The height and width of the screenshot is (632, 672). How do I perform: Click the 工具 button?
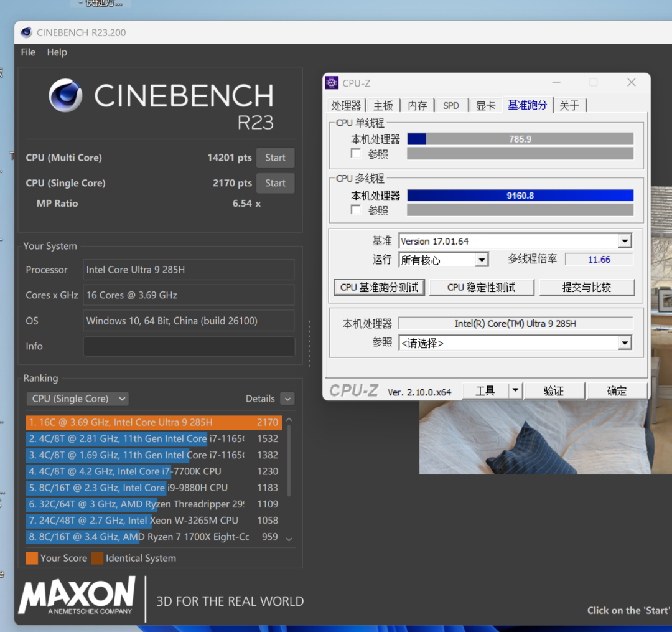tap(485, 390)
